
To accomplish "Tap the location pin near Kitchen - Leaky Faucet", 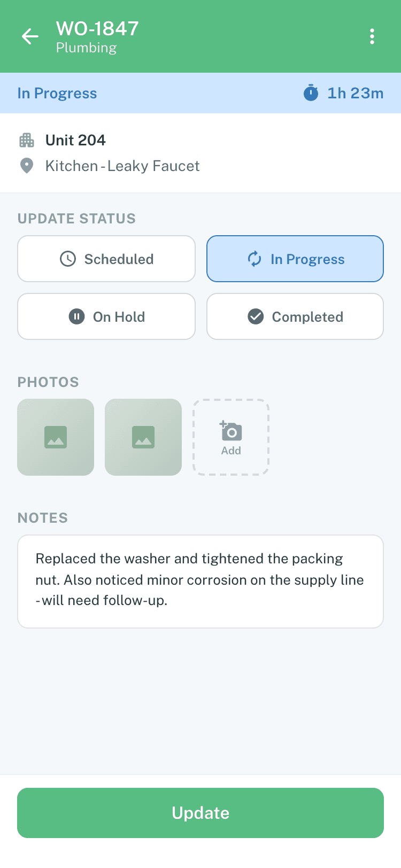I will (x=26, y=166).
